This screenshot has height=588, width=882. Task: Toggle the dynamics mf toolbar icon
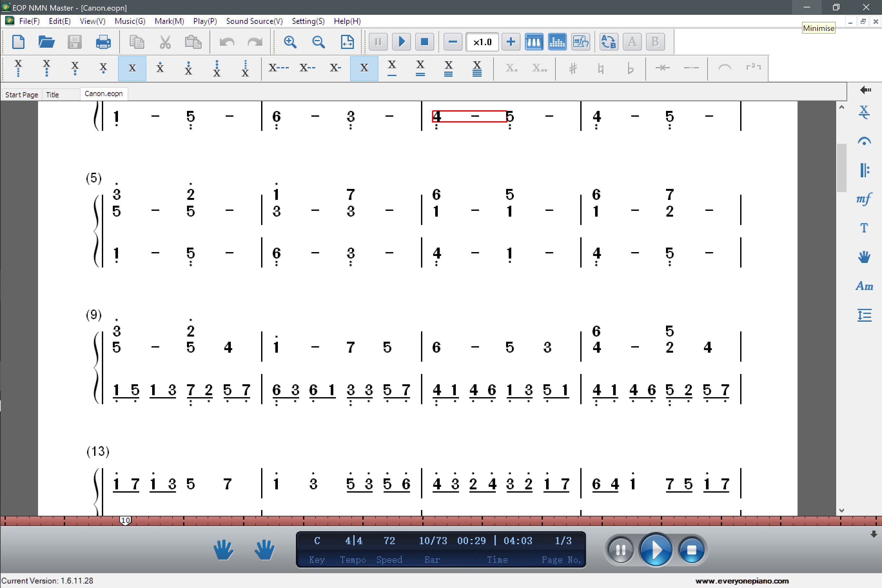[x=581, y=42]
